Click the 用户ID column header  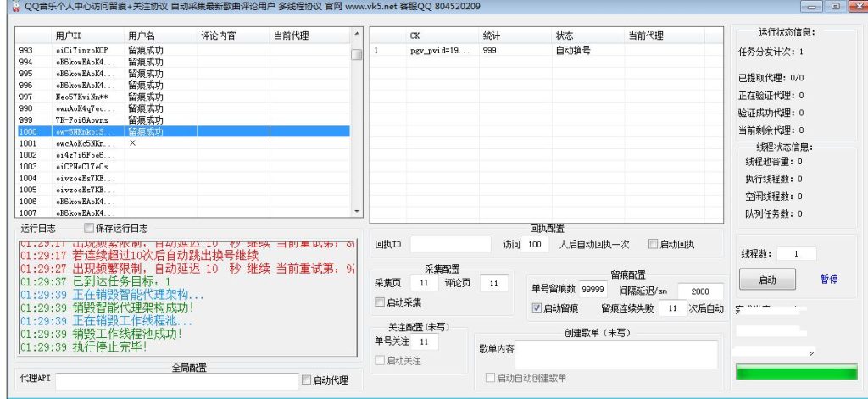[x=70, y=36]
